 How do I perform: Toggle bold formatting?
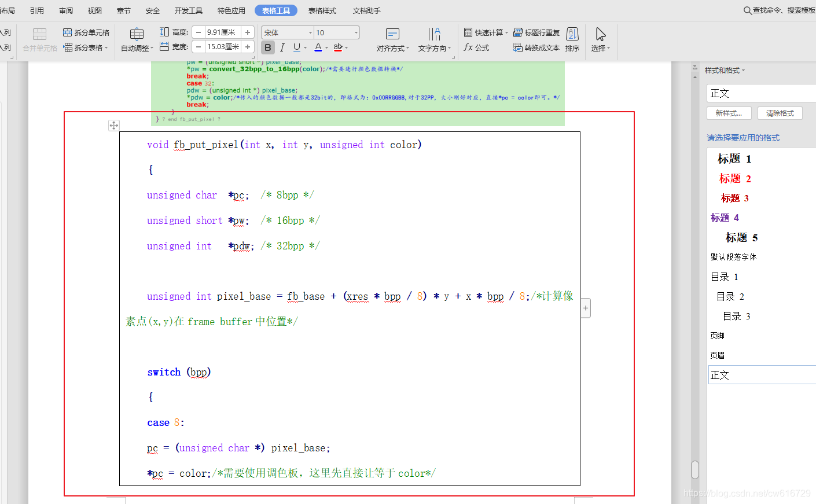[267, 47]
